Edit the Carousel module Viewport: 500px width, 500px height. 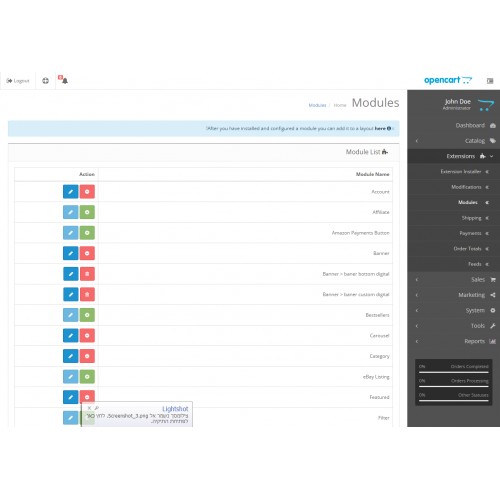point(70,336)
